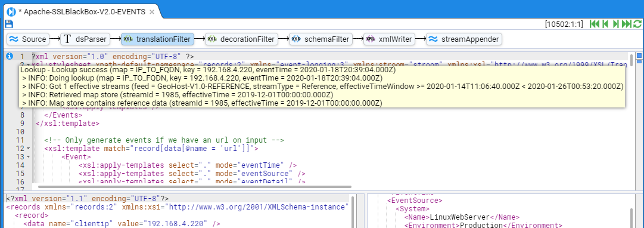
Task: Collapse the fold arrow on line 13
Action: click(x=28, y=157)
